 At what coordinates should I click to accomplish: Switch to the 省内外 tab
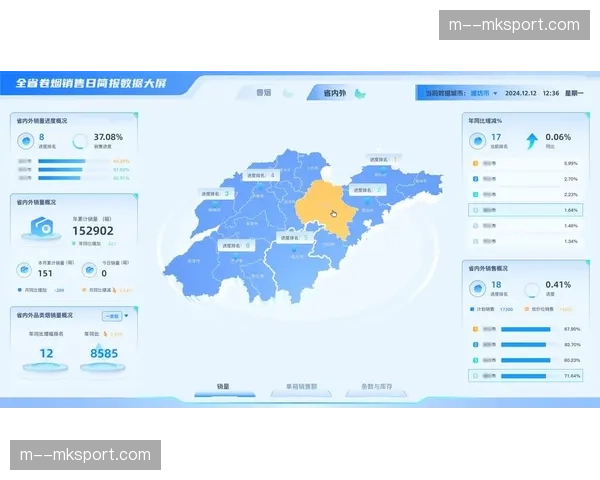335,93
